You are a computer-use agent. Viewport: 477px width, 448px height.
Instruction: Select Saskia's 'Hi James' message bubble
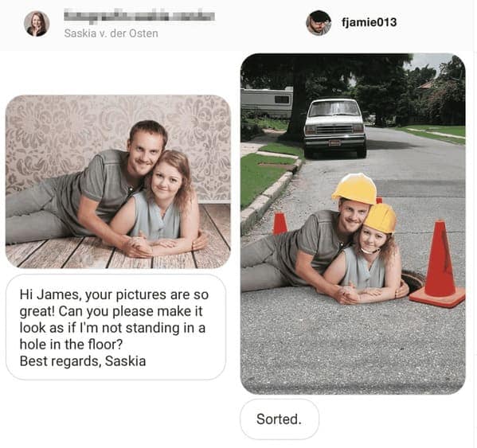tap(115, 327)
